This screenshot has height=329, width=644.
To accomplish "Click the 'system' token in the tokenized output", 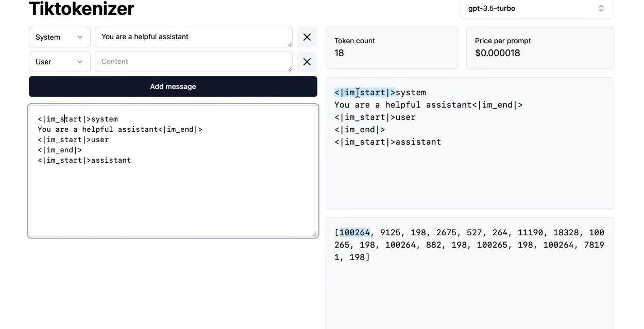I will click(x=411, y=93).
